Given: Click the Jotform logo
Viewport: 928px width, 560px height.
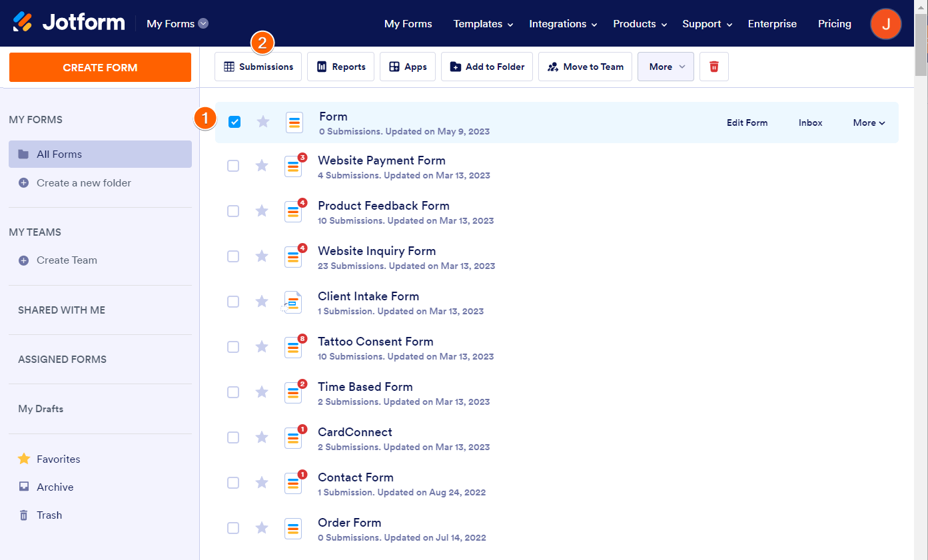Looking at the screenshot, I should pos(69,23).
